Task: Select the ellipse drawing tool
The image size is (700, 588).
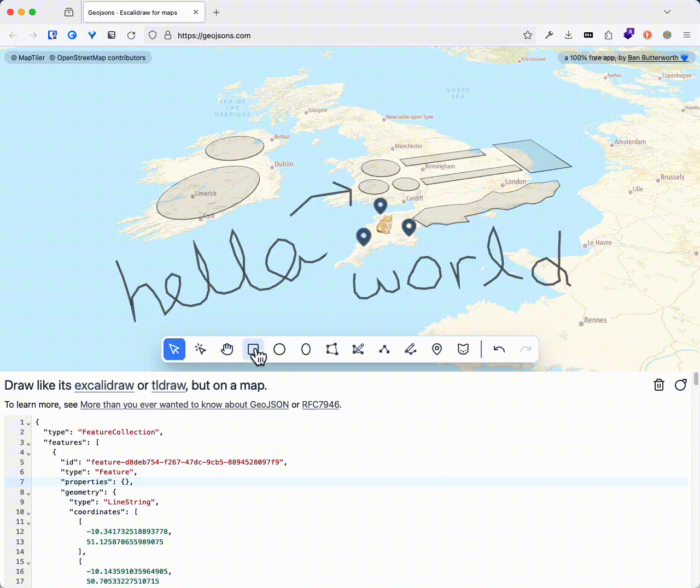Action: coord(306,349)
